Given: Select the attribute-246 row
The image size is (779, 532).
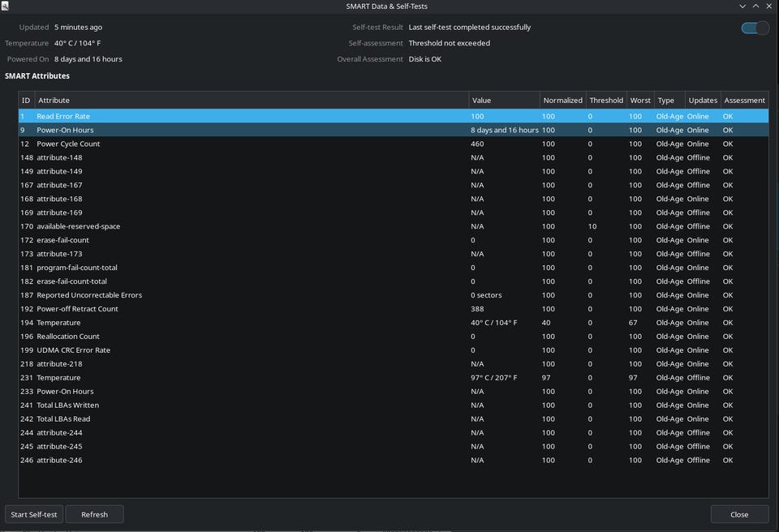Looking at the screenshot, I should (394, 460).
